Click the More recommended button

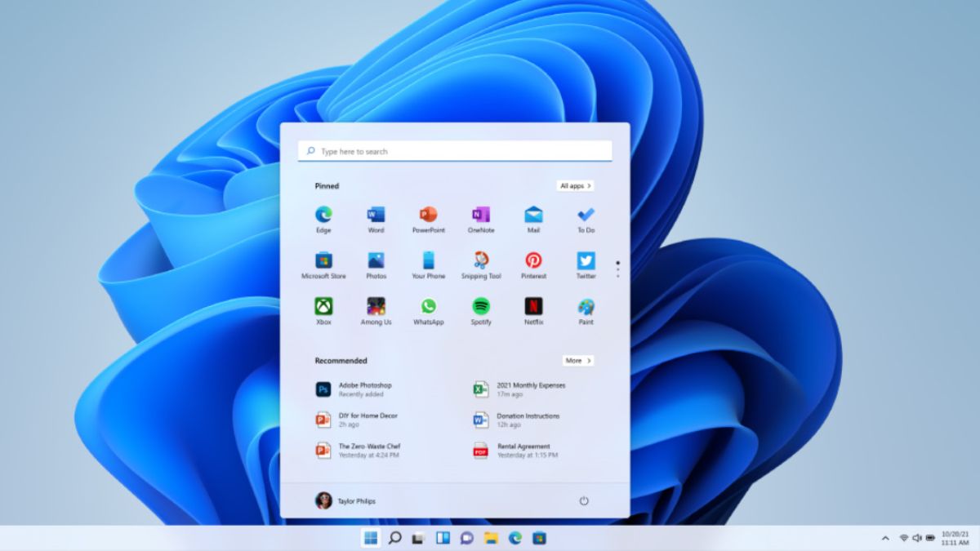578,360
